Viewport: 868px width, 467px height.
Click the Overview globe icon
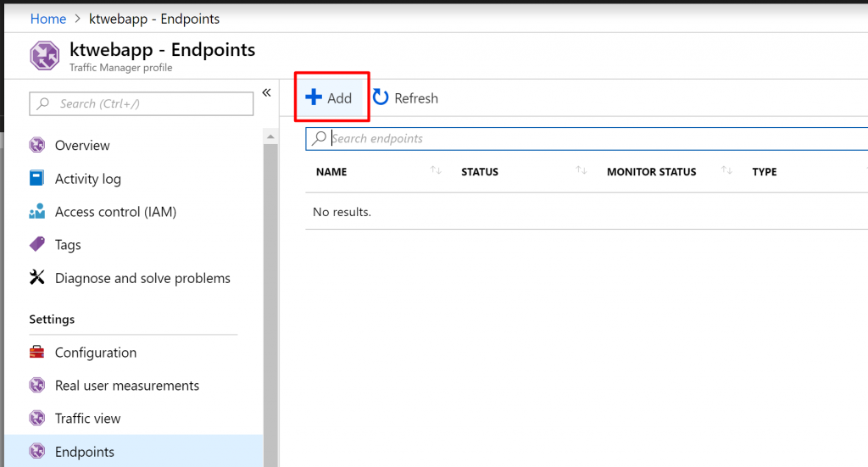(37, 145)
